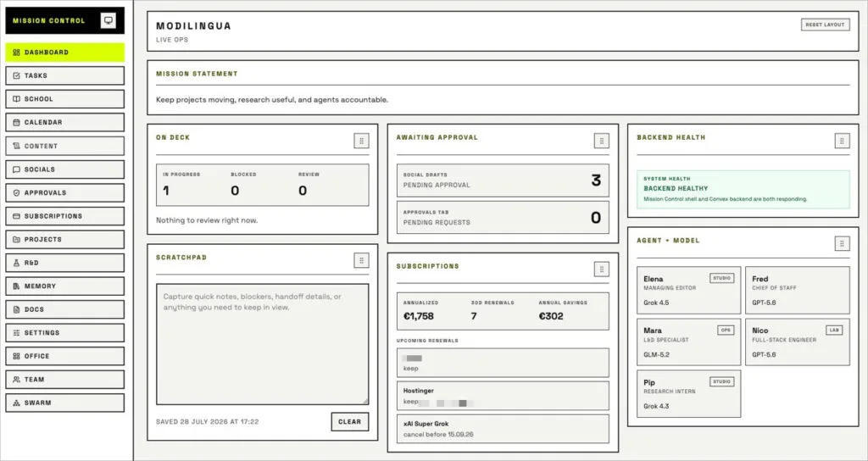Go to Docs

pos(64,309)
